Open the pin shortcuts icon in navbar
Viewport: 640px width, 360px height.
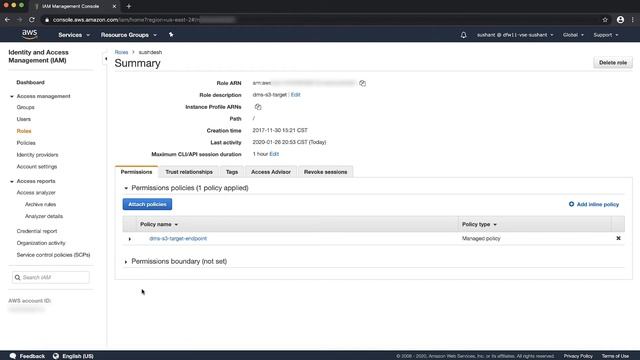click(x=171, y=35)
